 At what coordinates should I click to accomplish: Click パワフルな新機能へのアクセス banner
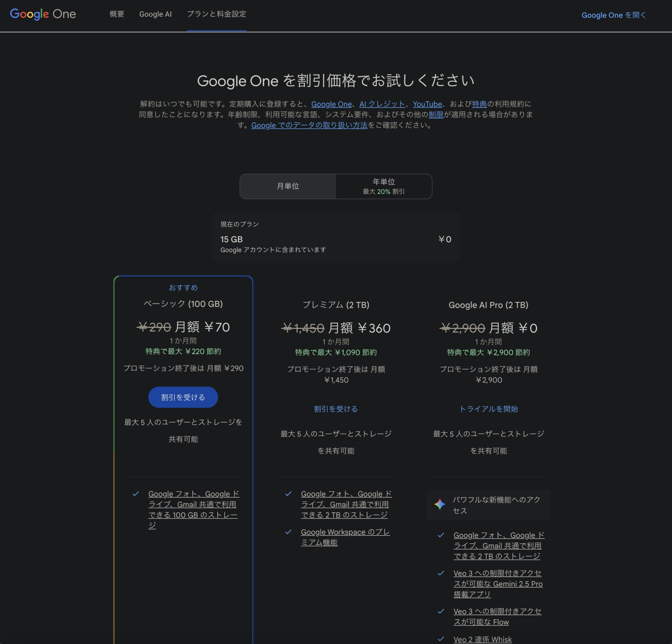pyautogui.click(x=488, y=505)
